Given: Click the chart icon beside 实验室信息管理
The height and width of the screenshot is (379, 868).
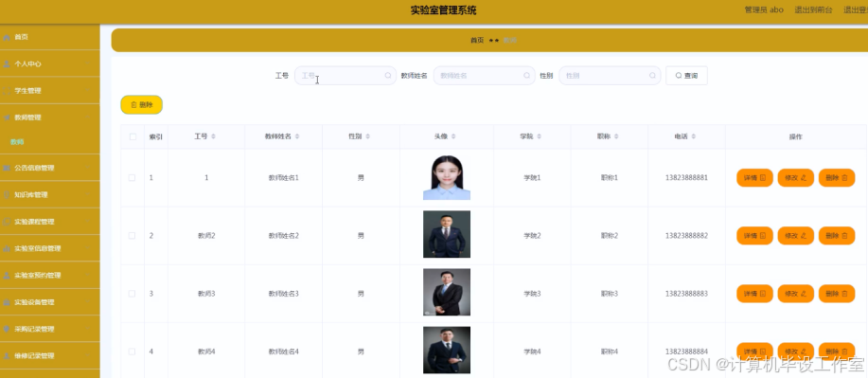Looking at the screenshot, I should pos(7,248).
